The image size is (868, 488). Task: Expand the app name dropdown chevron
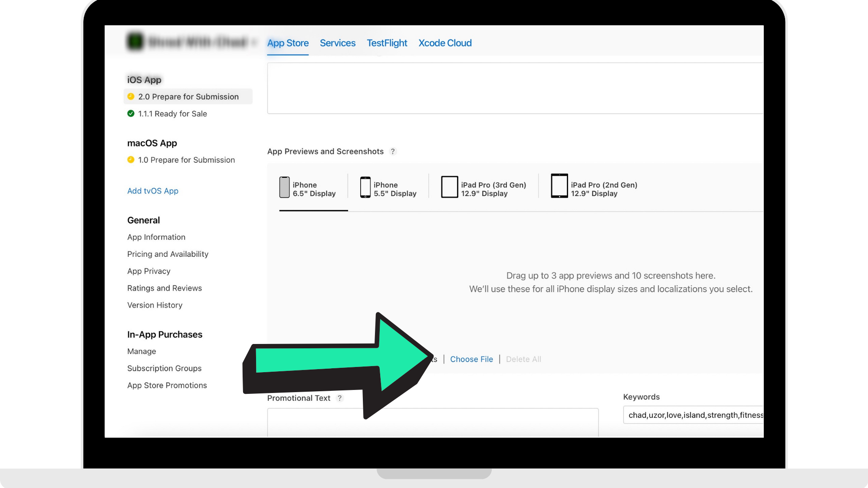(x=255, y=43)
